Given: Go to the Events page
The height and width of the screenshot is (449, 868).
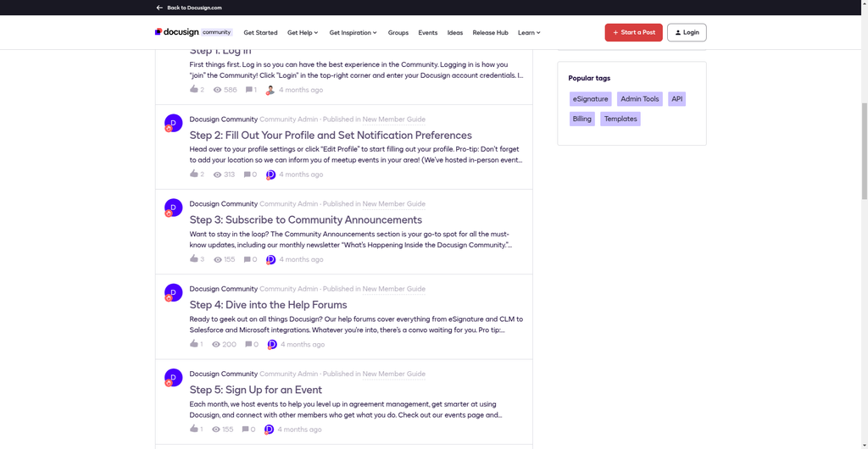Looking at the screenshot, I should pos(428,33).
